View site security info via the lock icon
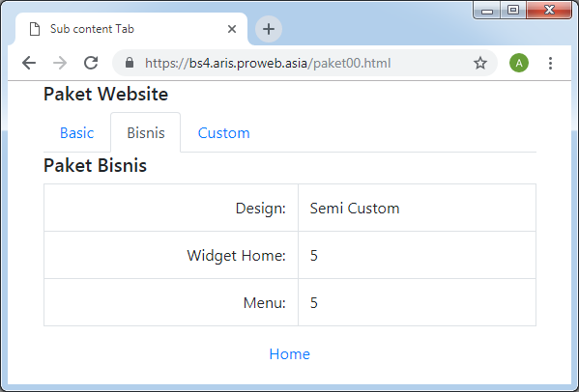This screenshot has height=392, width=579. (x=130, y=63)
